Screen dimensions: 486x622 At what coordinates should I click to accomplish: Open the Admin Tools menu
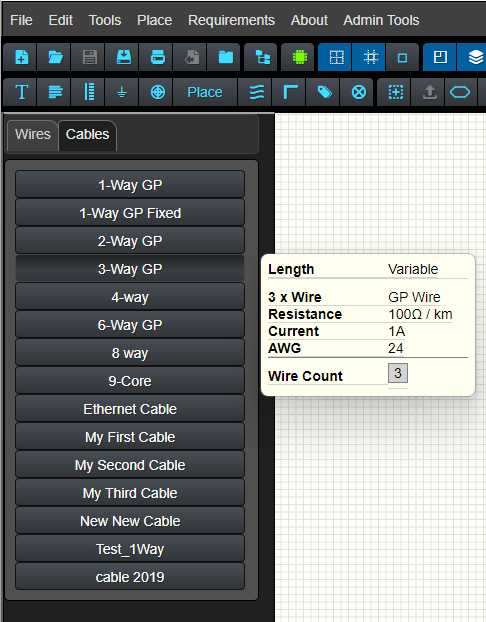[381, 20]
